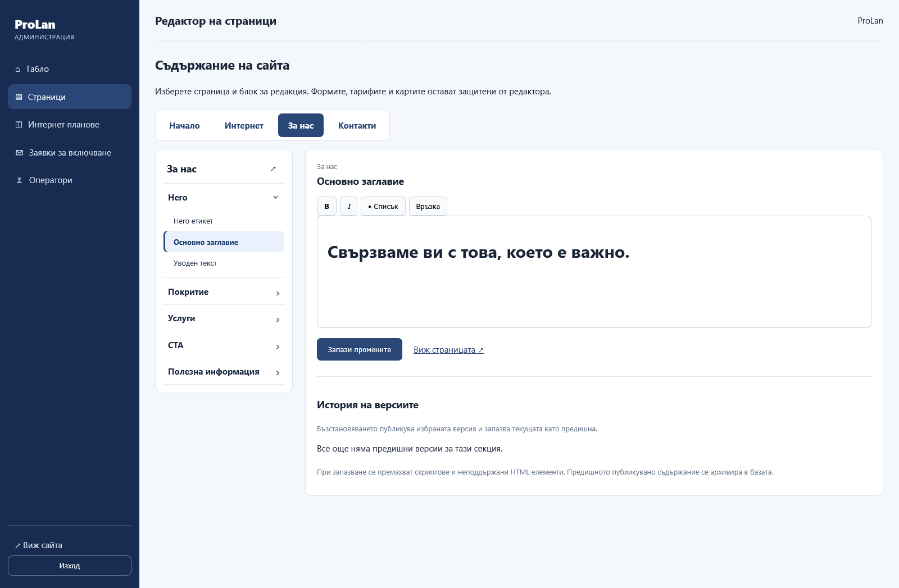This screenshot has height=588, width=899.
Task: Switch to the Интернет tab
Action: click(x=244, y=125)
